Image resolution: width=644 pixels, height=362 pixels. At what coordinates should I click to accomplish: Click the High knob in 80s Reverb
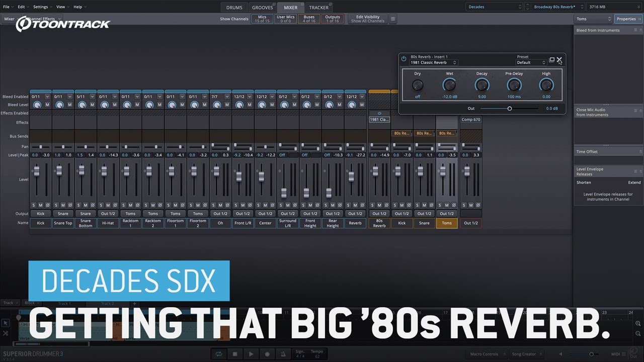pyautogui.click(x=546, y=85)
